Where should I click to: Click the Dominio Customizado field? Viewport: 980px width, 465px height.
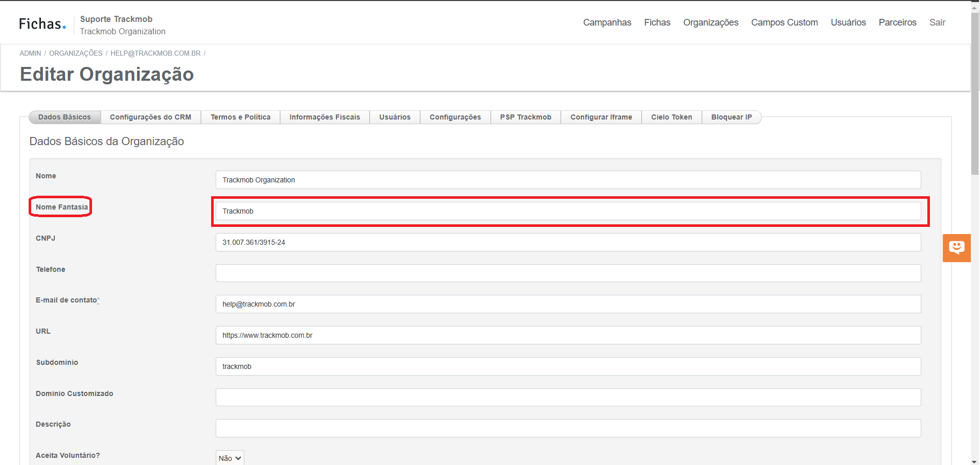[x=568, y=397]
